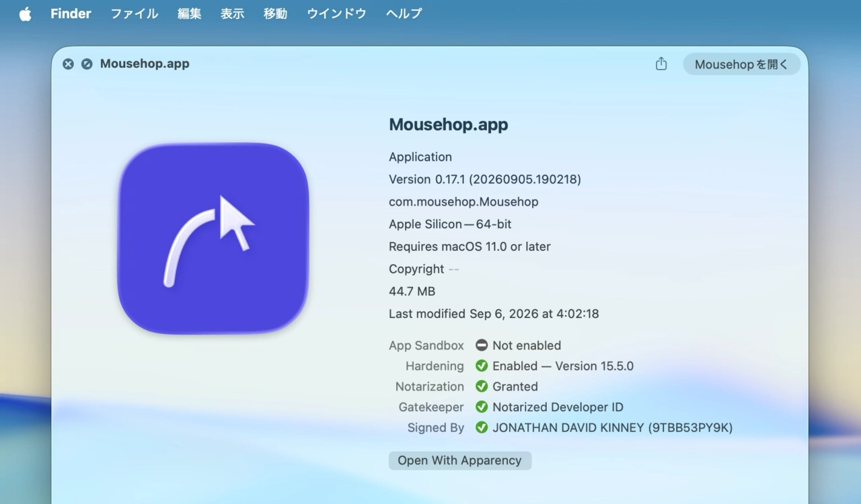Click the Mousehop.app heading in the info pane
The height and width of the screenshot is (504, 861).
pyautogui.click(x=449, y=124)
